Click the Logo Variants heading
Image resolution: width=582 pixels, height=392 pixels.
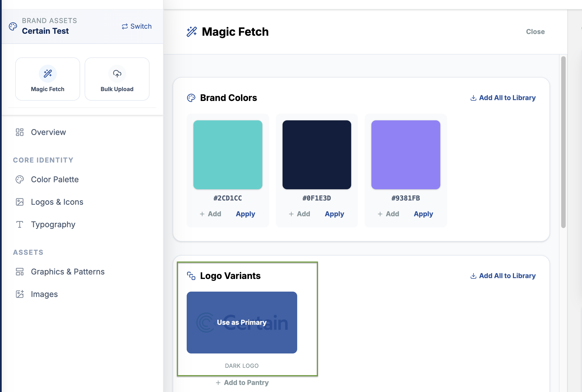tap(230, 276)
